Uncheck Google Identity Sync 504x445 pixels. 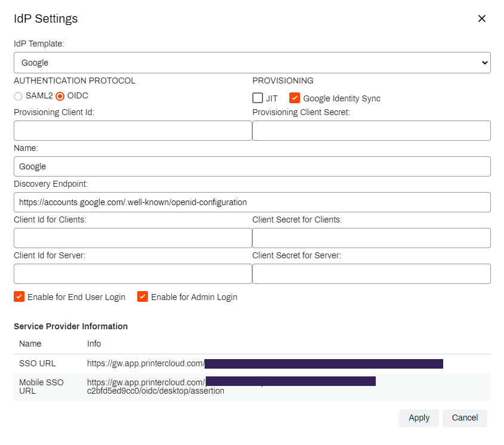(295, 98)
